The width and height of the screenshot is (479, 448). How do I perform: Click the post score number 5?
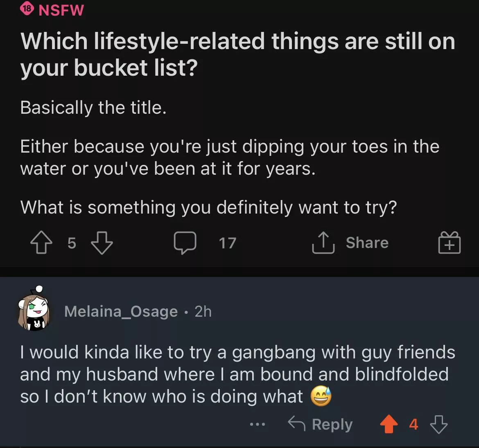[x=72, y=243]
